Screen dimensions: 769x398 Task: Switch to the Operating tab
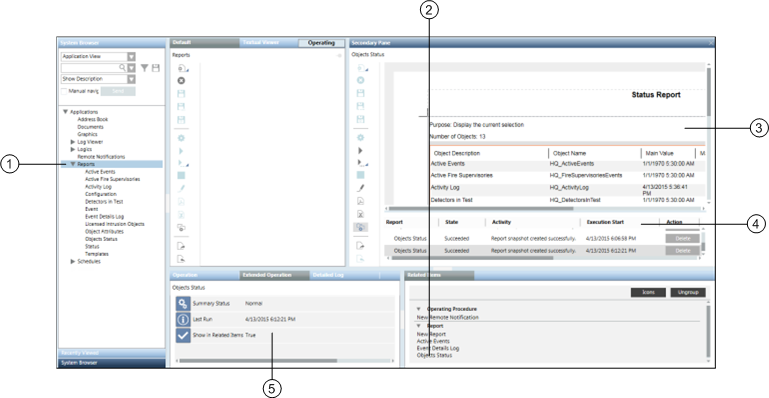click(321, 43)
